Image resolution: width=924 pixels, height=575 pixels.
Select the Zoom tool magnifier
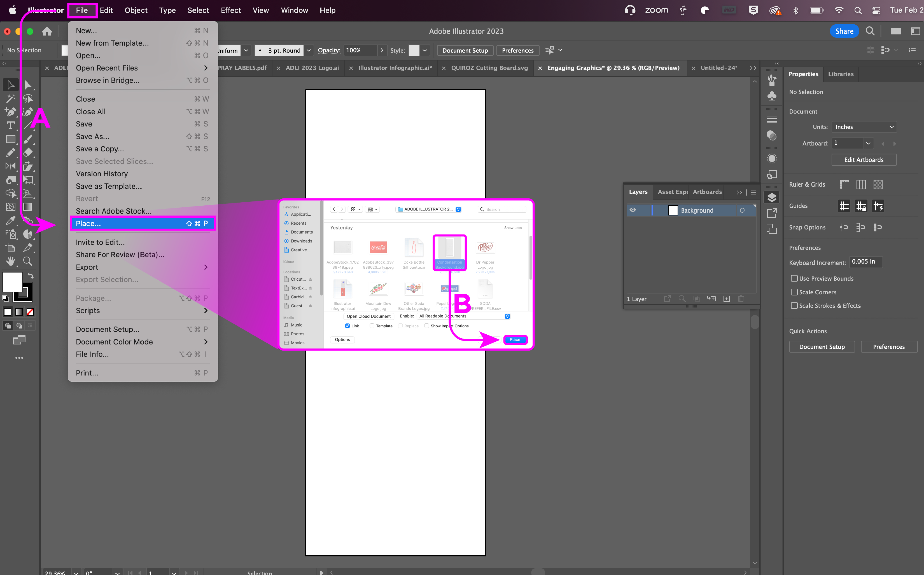tap(27, 261)
